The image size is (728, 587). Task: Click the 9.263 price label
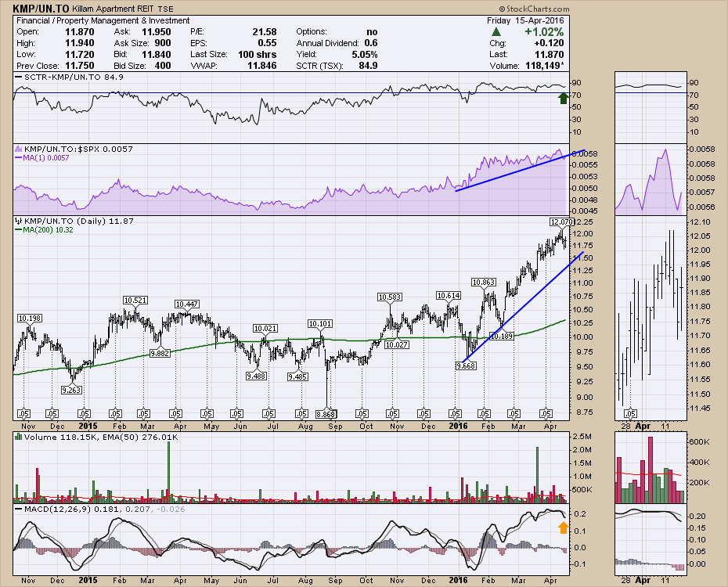point(71,390)
